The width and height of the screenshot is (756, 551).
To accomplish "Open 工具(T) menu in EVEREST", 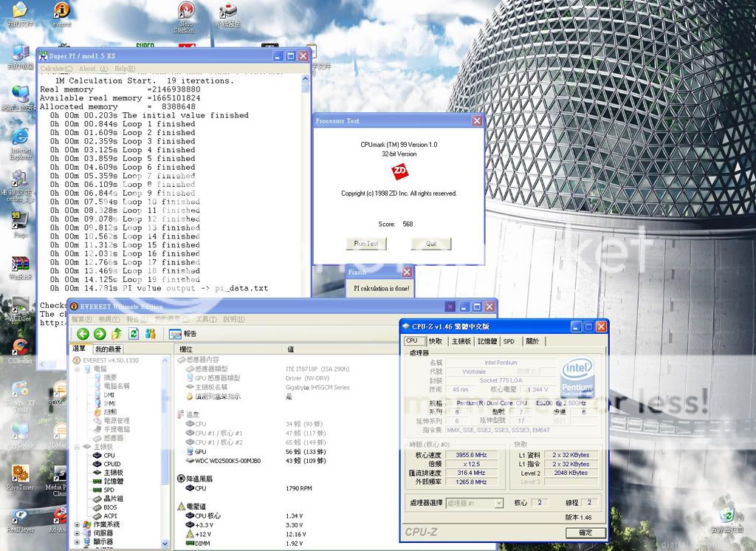I will 207,319.
